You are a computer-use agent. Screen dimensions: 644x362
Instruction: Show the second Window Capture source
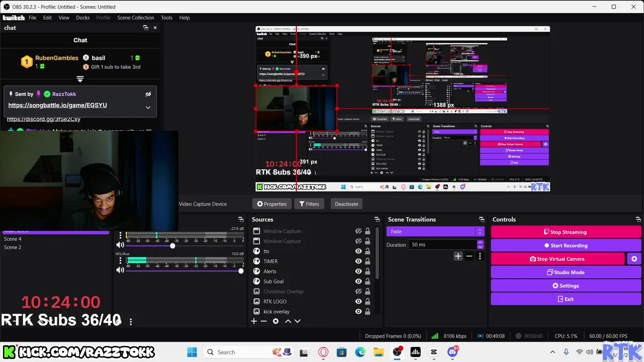pos(358,241)
